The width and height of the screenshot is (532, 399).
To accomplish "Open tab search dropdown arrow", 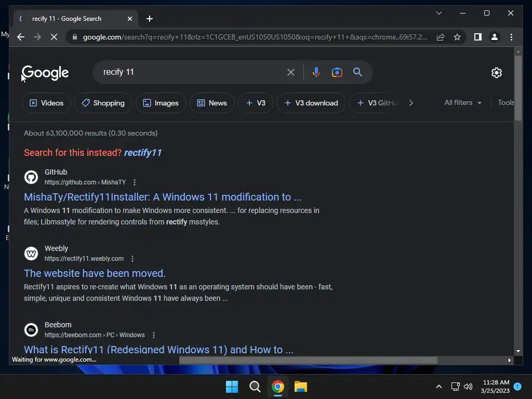I will [x=438, y=13].
